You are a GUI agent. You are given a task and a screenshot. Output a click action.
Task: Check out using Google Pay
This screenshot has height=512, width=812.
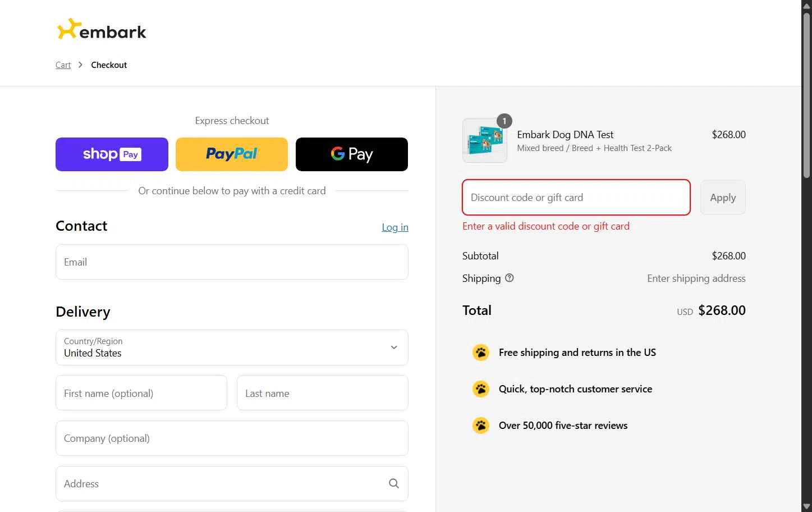coord(352,154)
